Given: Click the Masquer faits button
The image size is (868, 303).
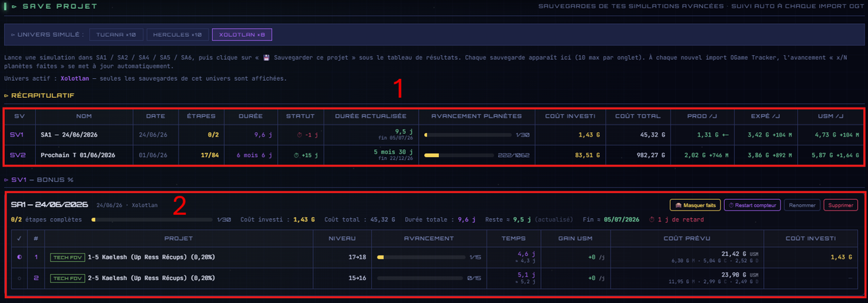Looking at the screenshot, I should [x=694, y=204].
